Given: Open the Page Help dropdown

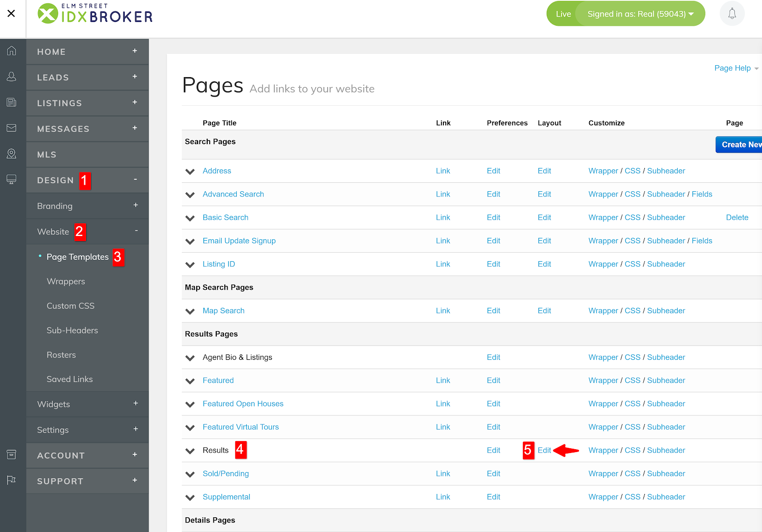Looking at the screenshot, I should 736,68.
